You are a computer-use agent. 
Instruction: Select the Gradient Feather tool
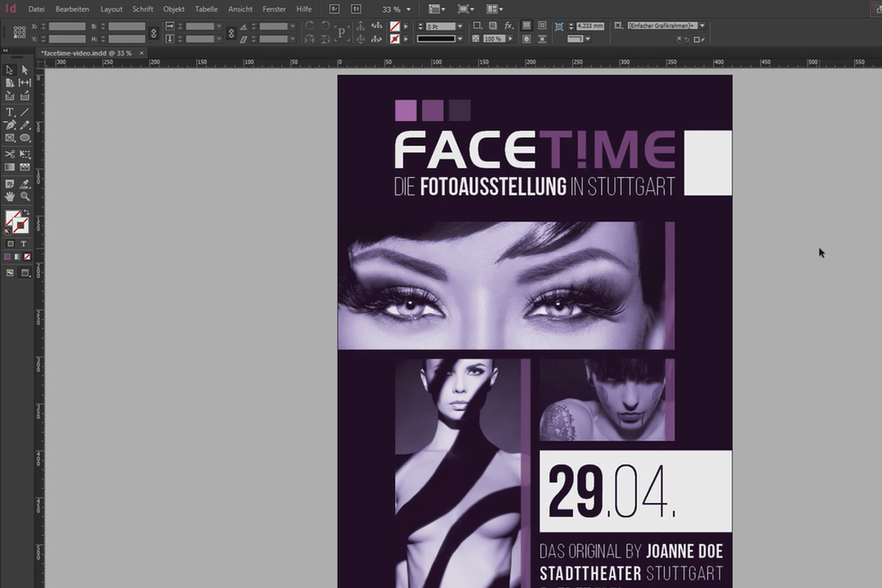click(25, 167)
